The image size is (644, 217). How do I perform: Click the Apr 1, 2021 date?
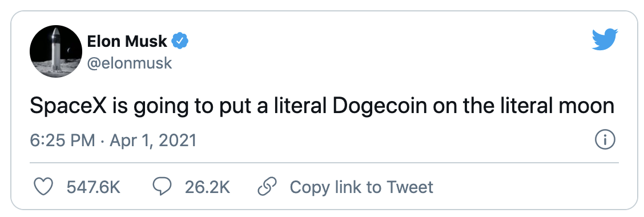click(153, 141)
